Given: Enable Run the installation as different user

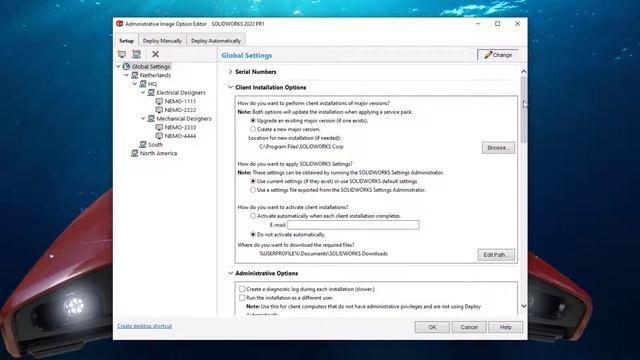Looking at the screenshot, I should coord(242,298).
